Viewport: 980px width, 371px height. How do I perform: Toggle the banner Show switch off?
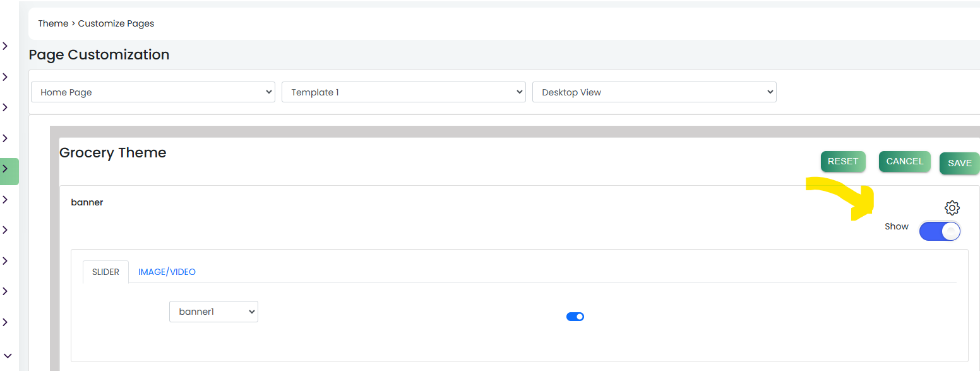[x=940, y=231]
